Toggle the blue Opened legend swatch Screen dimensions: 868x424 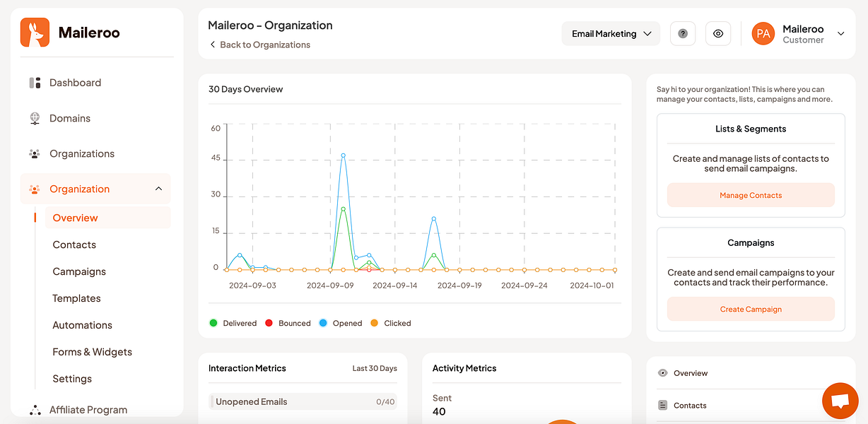pos(323,323)
